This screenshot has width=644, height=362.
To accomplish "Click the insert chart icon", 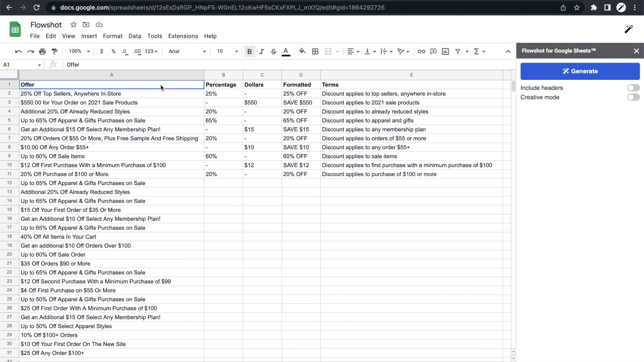I will pyautogui.click(x=445, y=51).
